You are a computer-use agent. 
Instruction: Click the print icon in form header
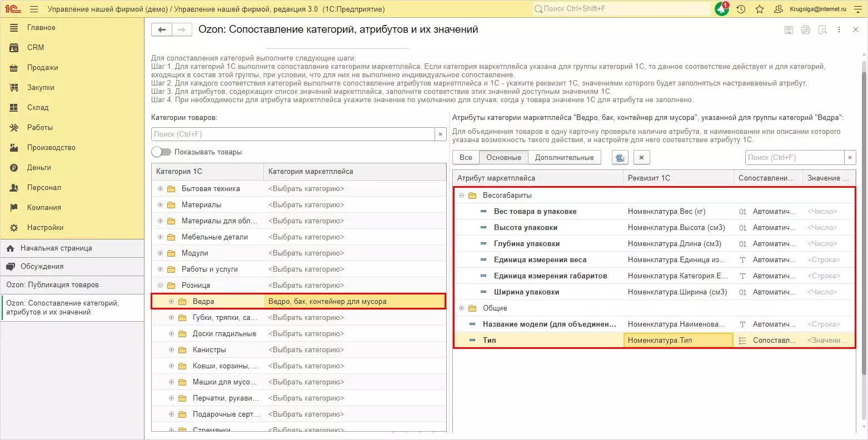pos(806,30)
